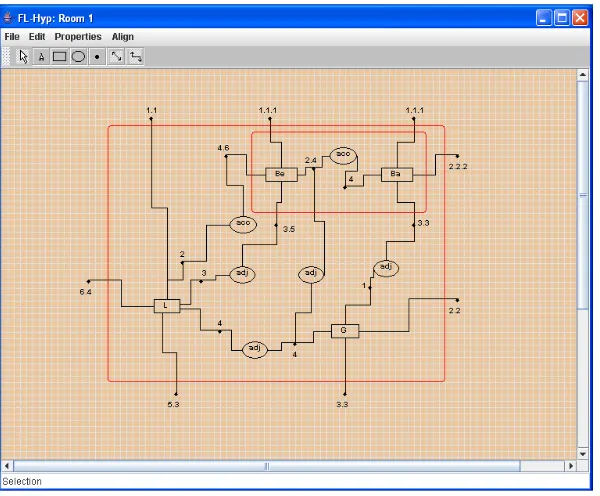This screenshot has height=496, width=600.
Task: Click the Selection status bar text
Action: (x=22, y=481)
